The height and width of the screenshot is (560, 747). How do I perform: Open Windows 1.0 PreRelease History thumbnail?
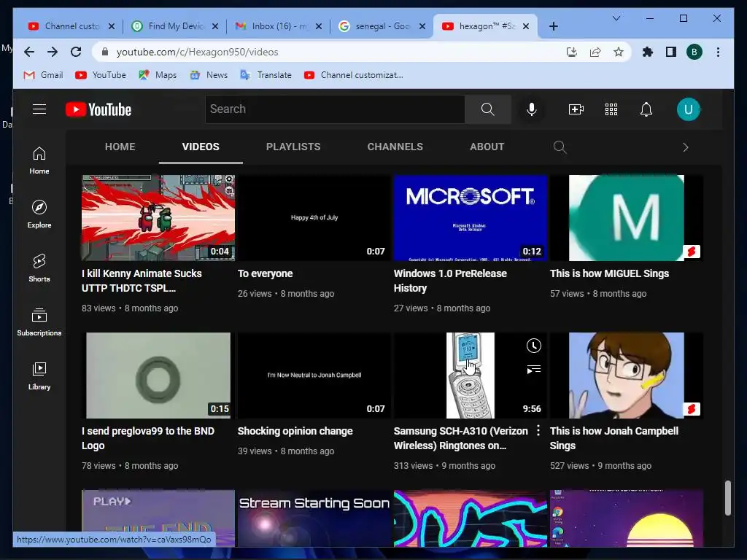pyautogui.click(x=471, y=217)
